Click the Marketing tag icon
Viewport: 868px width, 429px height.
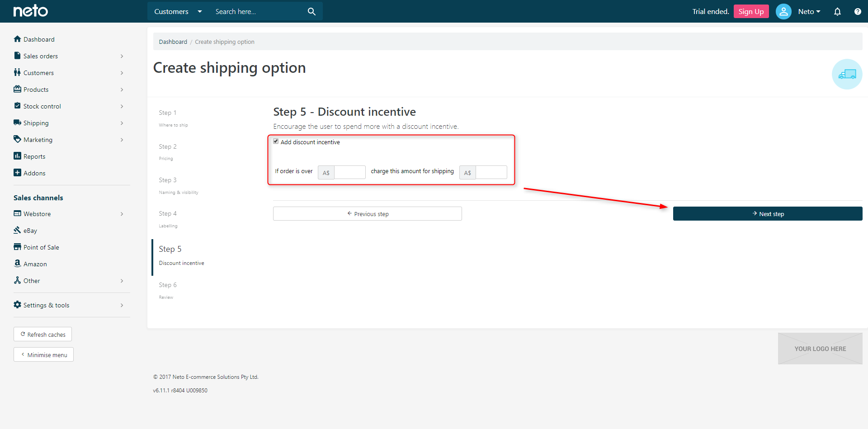pyautogui.click(x=17, y=139)
